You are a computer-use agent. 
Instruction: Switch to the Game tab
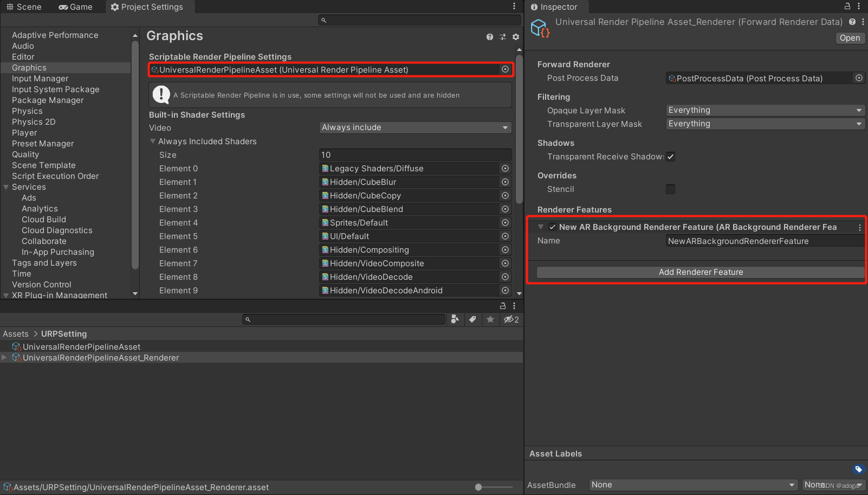point(75,7)
